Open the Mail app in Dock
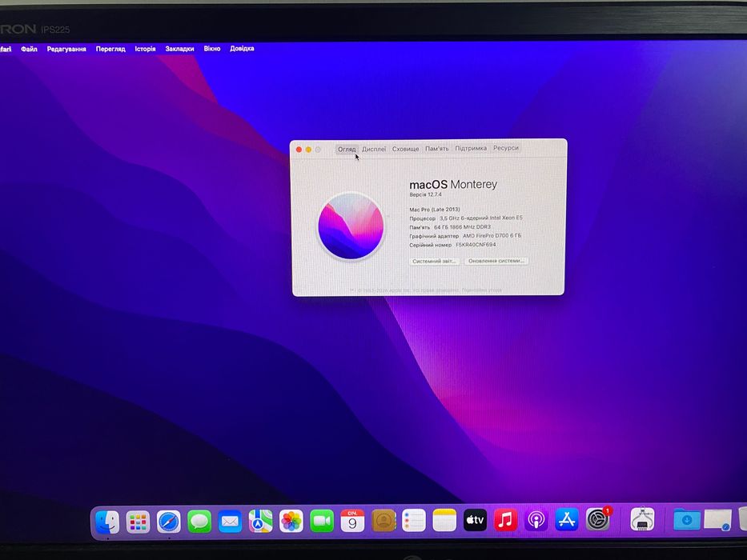 tap(230, 522)
